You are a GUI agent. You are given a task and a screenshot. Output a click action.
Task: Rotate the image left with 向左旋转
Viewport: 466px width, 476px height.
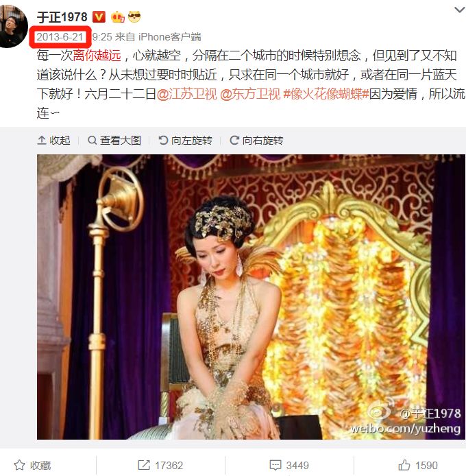tap(185, 140)
